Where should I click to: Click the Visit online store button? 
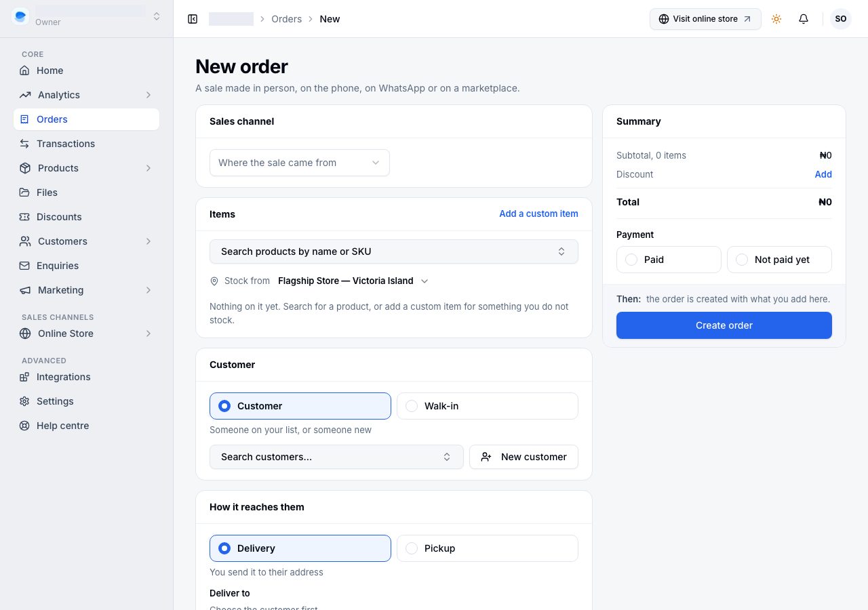pyautogui.click(x=705, y=19)
